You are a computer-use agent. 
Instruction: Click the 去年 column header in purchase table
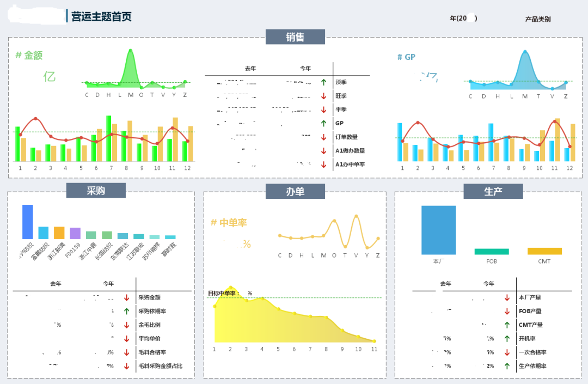point(56,283)
